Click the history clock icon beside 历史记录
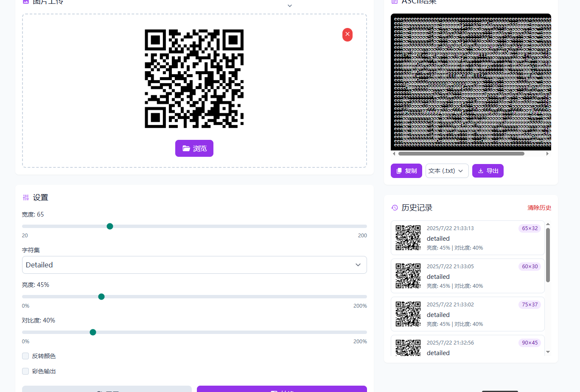The width and height of the screenshot is (580, 392). pyautogui.click(x=395, y=208)
